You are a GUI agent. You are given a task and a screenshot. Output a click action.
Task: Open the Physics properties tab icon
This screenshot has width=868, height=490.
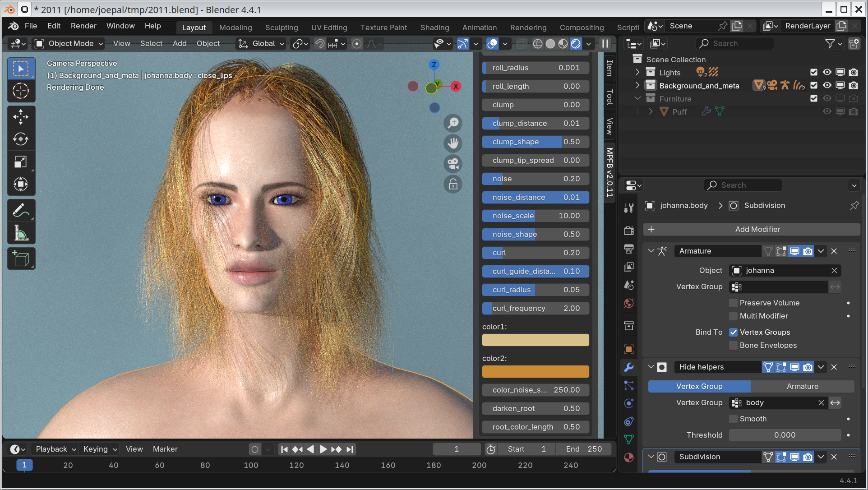(x=629, y=403)
